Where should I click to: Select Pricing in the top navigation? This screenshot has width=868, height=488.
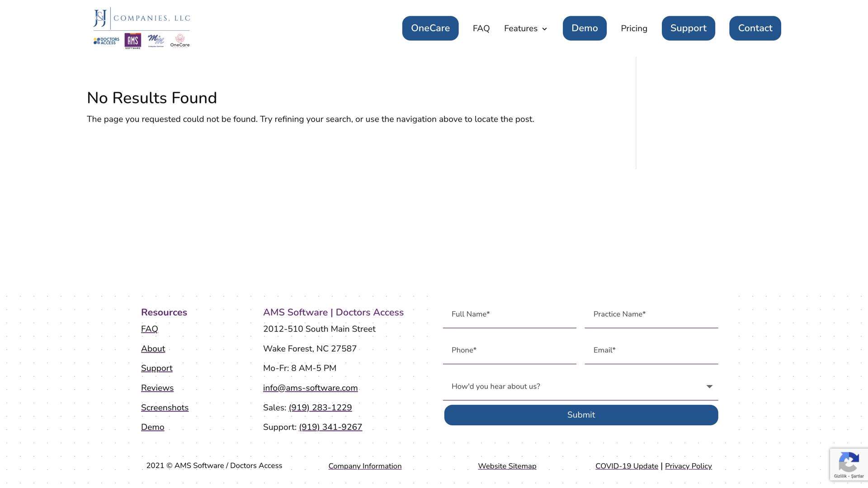pyautogui.click(x=634, y=28)
